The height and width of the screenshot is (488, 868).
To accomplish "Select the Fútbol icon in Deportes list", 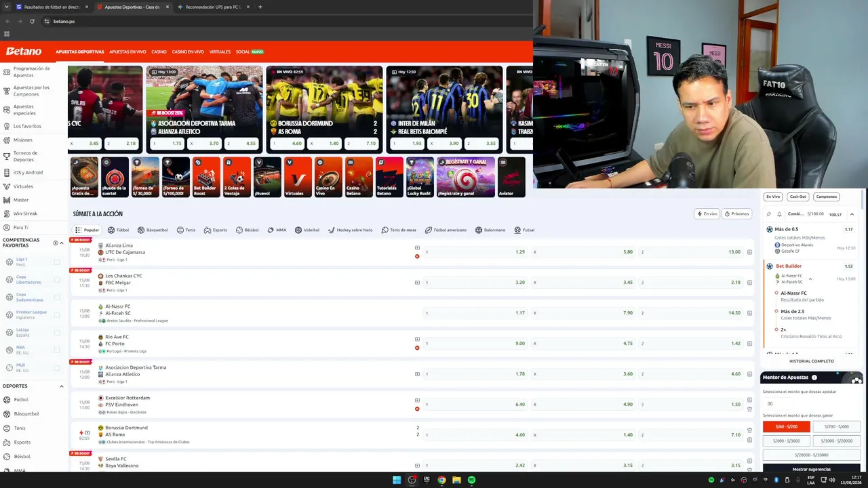I will pyautogui.click(x=8, y=400).
